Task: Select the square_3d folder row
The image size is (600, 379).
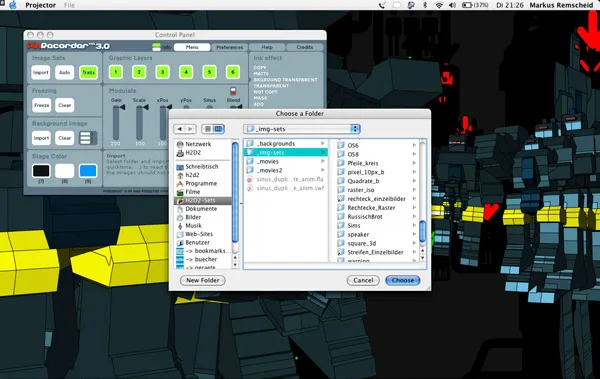Action: (376, 243)
